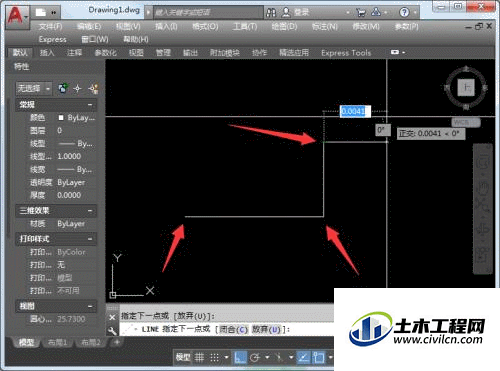This screenshot has height=371, width=500.
Task: Open the Express menu in menu bar
Action: 52,39
